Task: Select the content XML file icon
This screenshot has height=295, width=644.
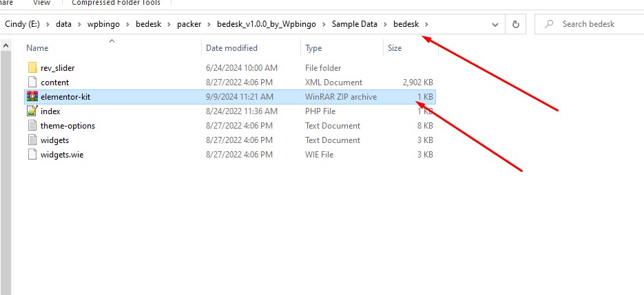Action: [32, 82]
